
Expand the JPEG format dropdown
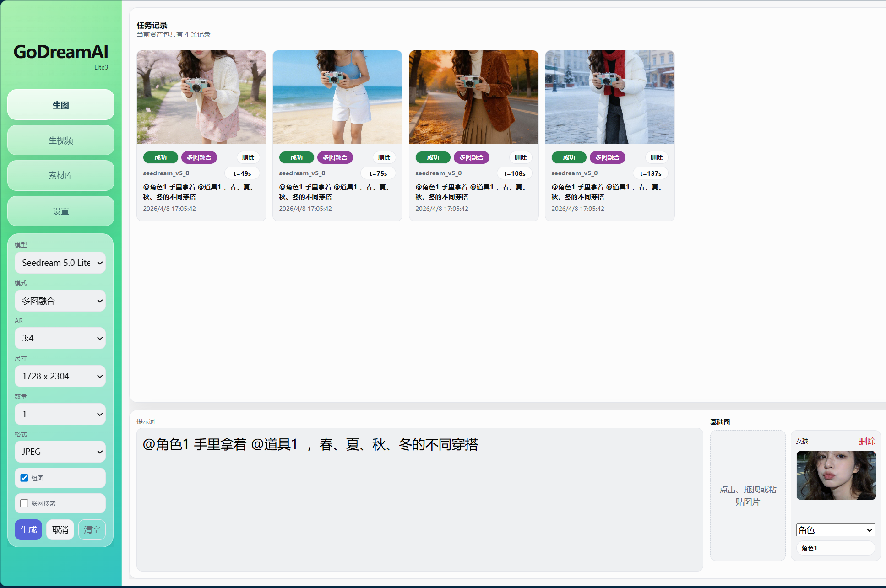60,452
